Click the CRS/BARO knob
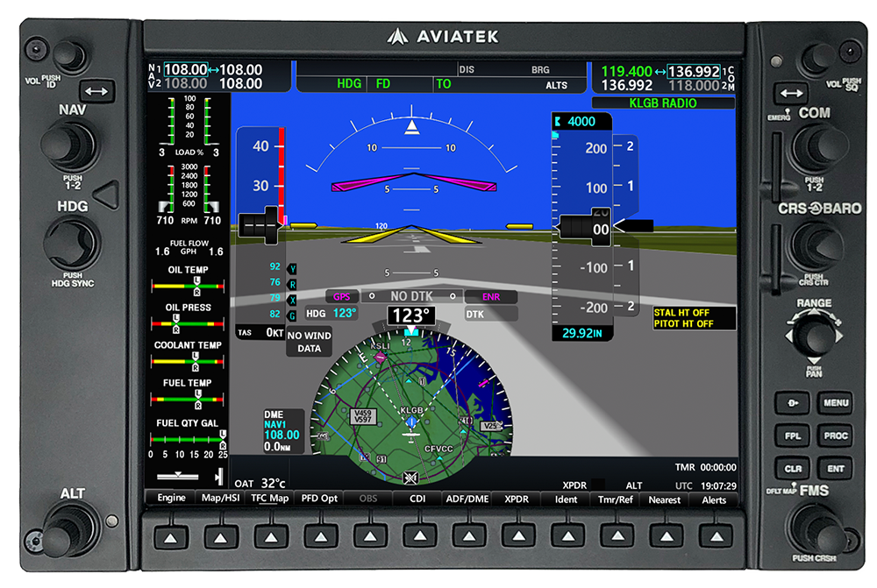The height and width of the screenshot is (588, 877). (x=817, y=246)
